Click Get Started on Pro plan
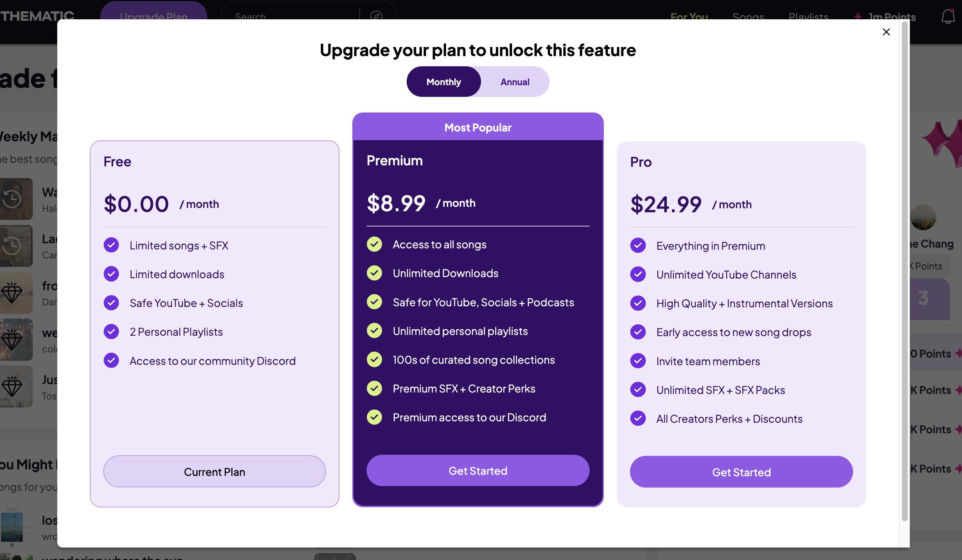Viewport: 962px width, 560px height. (x=741, y=472)
